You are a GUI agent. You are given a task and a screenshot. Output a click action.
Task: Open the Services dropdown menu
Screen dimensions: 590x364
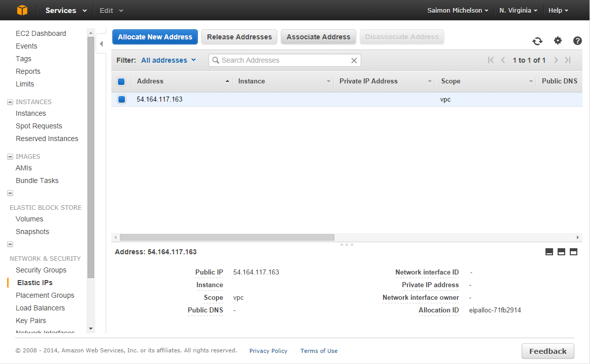(x=66, y=11)
